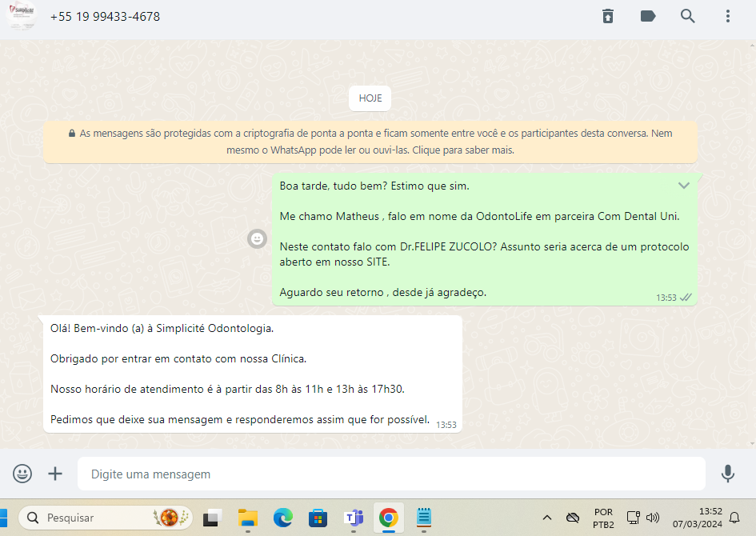Screen dimensions: 756x536
Task: Click the line 'Me chamo Matheus' in sent message
Action: pyautogui.click(x=479, y=217)
